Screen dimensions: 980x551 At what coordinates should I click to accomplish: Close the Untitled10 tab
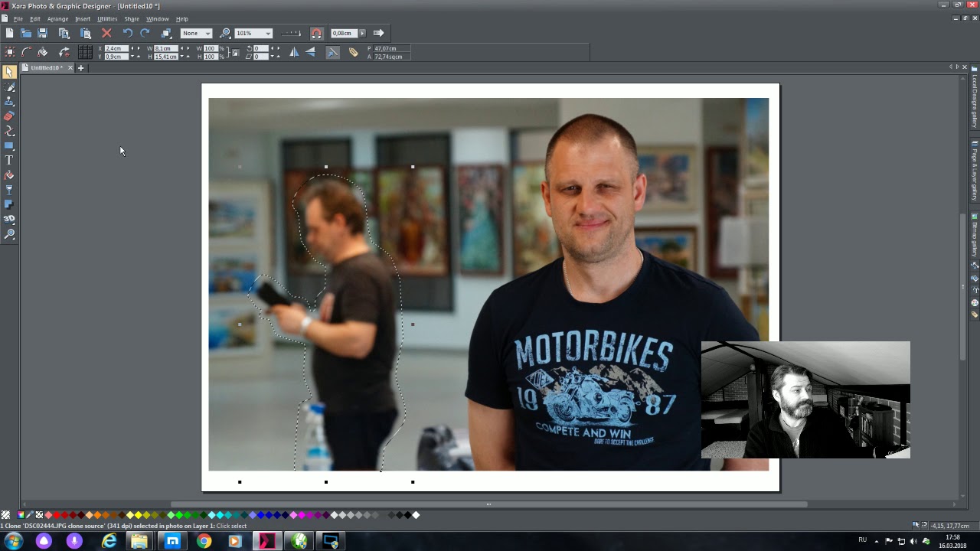[70, 68]
